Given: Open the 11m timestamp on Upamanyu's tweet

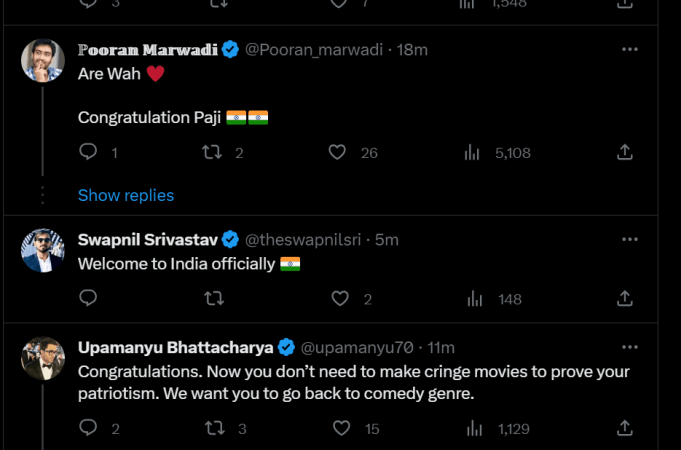Looking at the screenshot, I should pos(441,347).
